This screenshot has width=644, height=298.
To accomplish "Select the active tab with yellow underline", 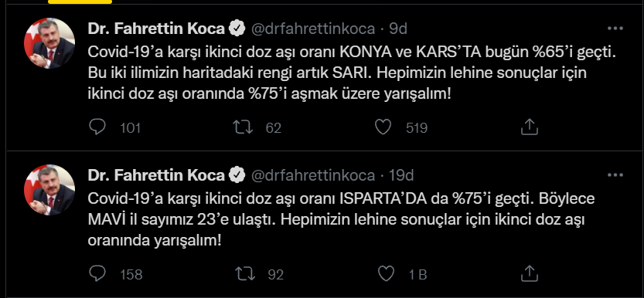I will 80,2.
